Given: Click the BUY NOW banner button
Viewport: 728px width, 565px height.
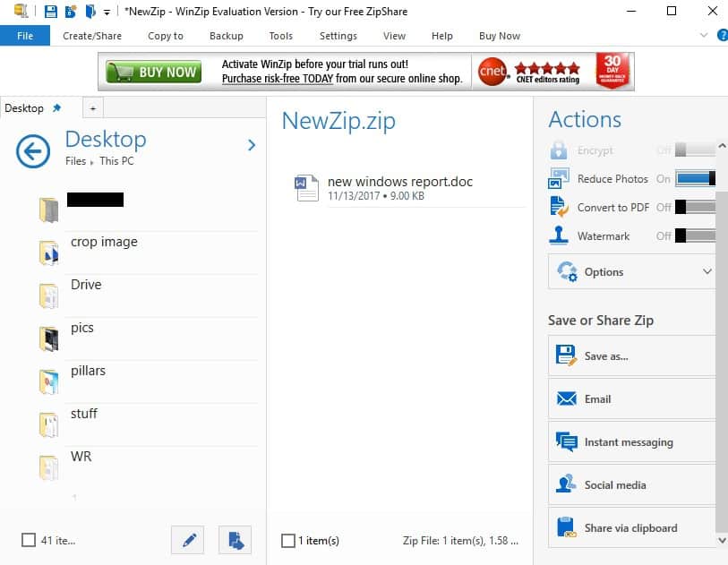Looking at the screenshot, I should coord(154,72).
